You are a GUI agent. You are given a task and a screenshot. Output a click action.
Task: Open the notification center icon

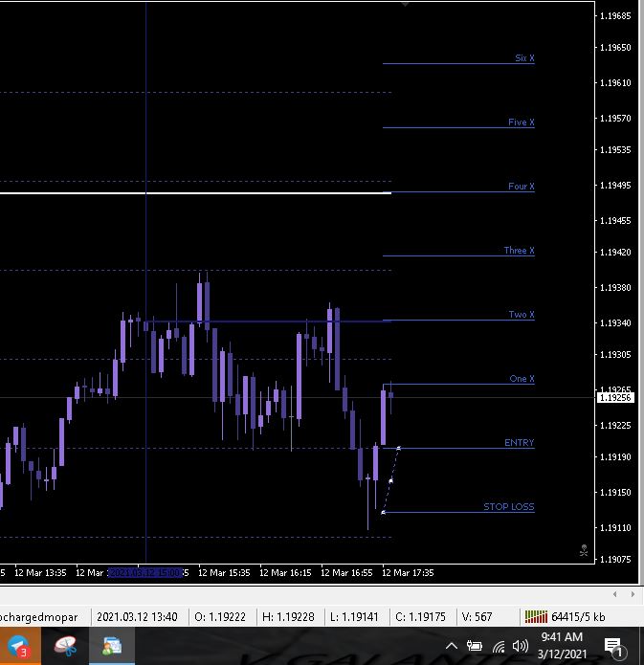[614, 648]
